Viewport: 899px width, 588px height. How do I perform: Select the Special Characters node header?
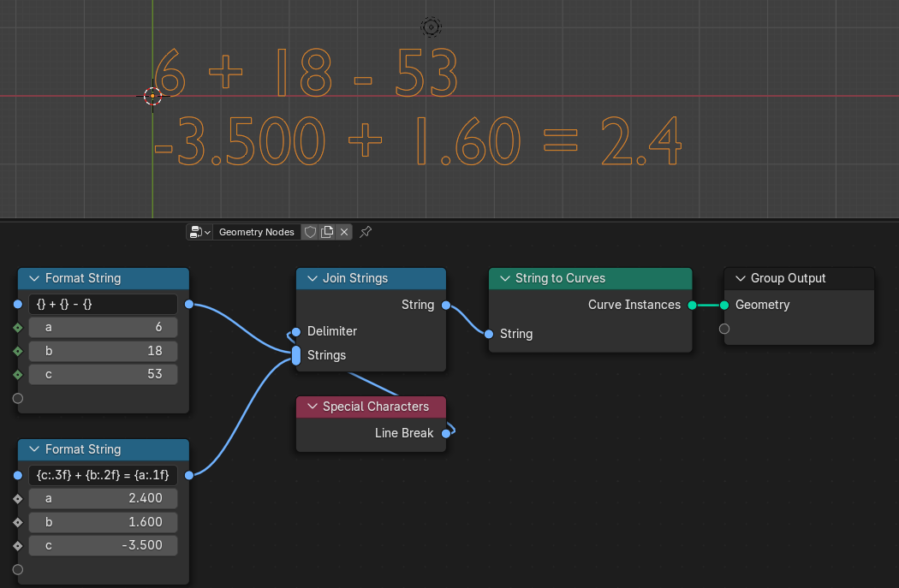[371, 407]
